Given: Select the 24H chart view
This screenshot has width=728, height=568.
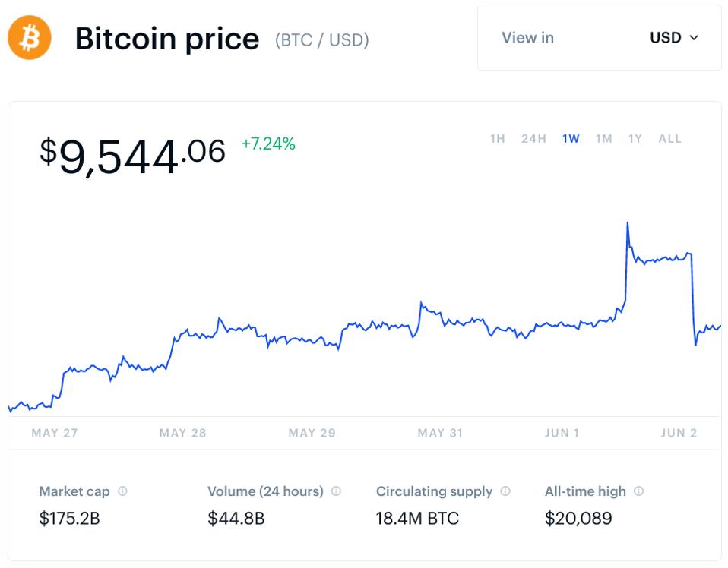Looking at the screenshot, I should [535, 139].
